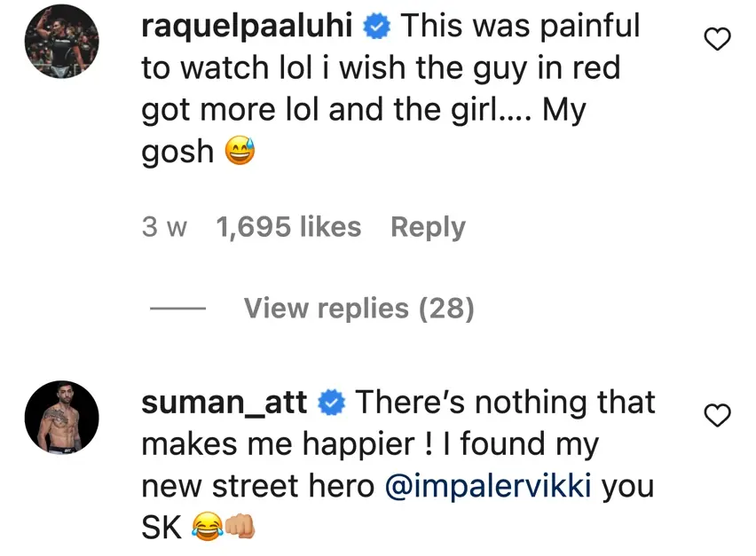Reply to raquelpaaluhi's comment
Image resolution: width=756 pixels, height=556 pixels.
428,227
